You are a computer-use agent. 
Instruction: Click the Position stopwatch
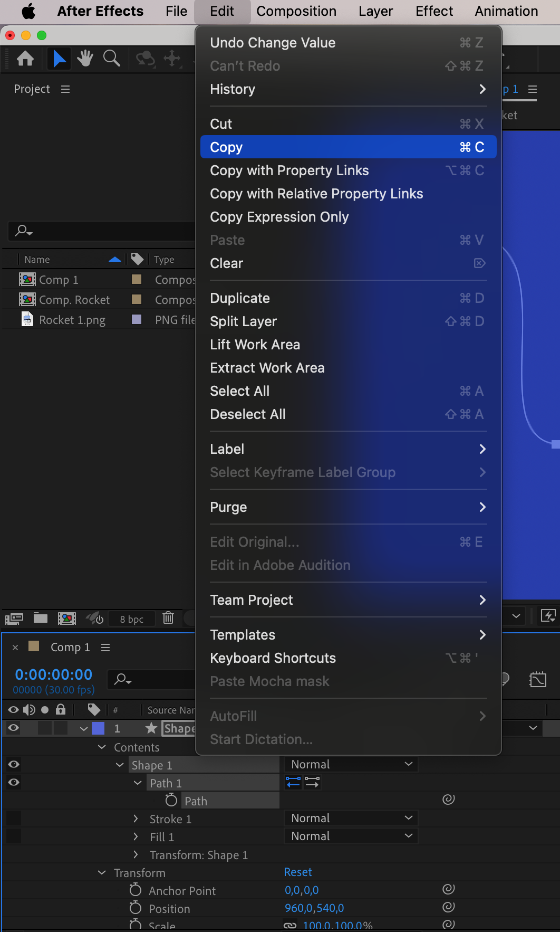pos(136,908)
